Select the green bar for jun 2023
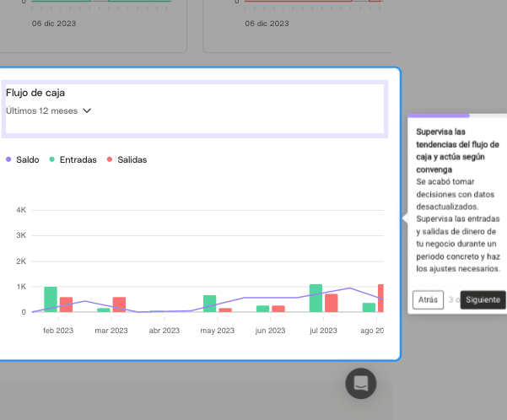Image resolution: width=507 pixels, height=420 pixels. (262, 309)
